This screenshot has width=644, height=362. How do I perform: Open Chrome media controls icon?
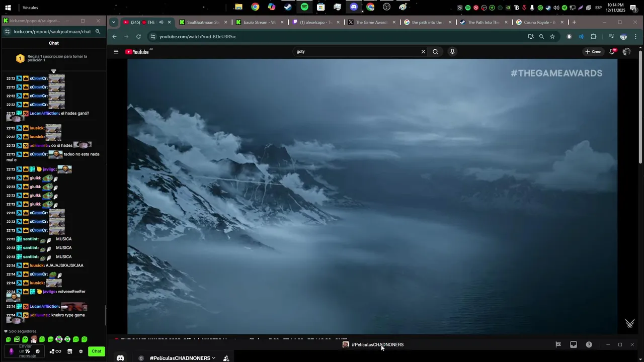click(611, 37)
